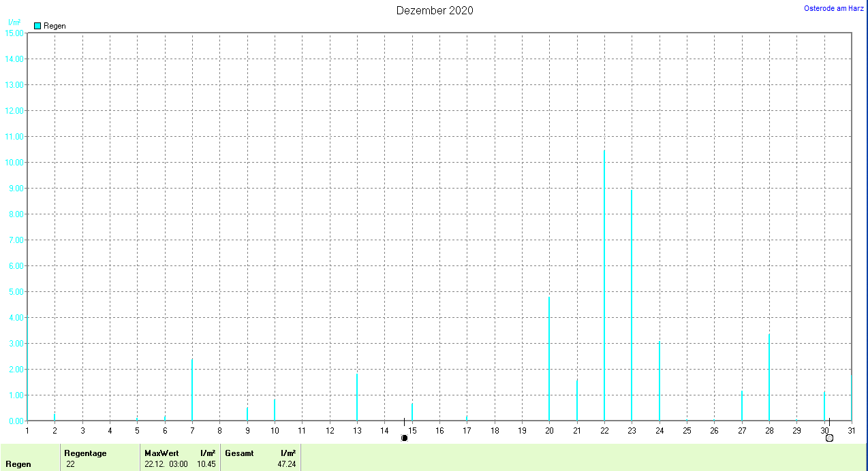The image size is (868, 471).
Task: Click the rain bar for day 20
Action: pyautogui.click(x=549, y=359)
